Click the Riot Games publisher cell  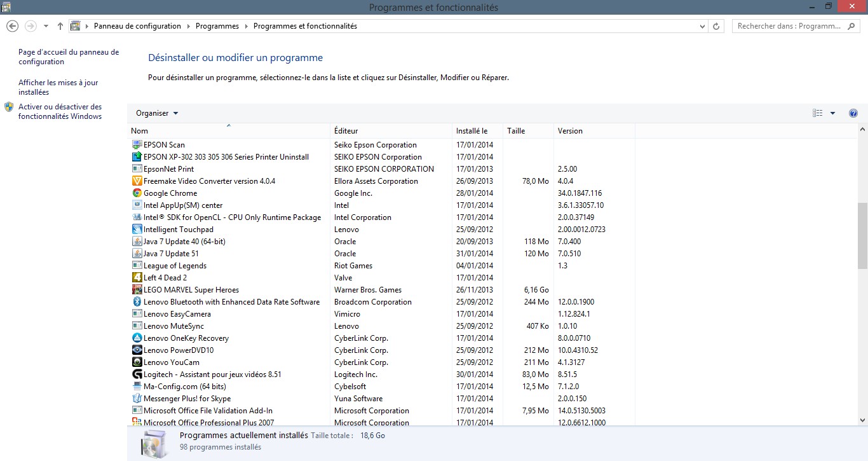point(353,266)
